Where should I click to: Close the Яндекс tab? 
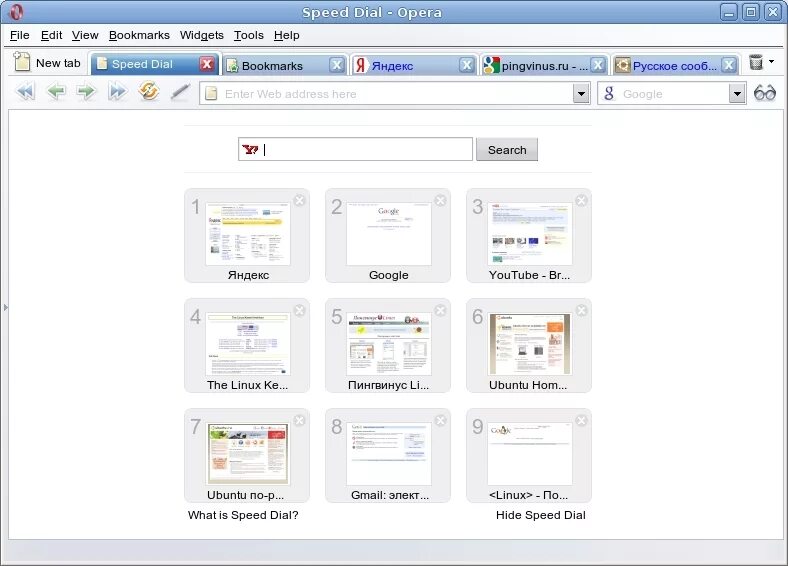[467, 65]
